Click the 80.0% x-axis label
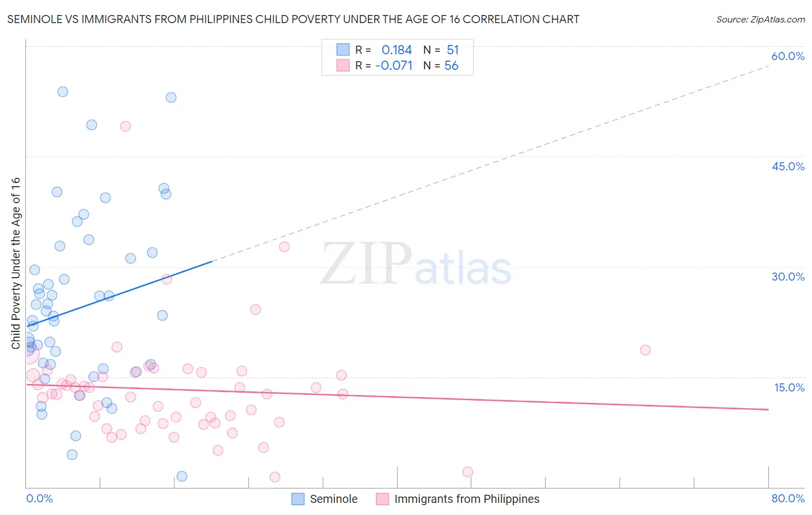Screen dimensions: 812x515 pos(788,498)
